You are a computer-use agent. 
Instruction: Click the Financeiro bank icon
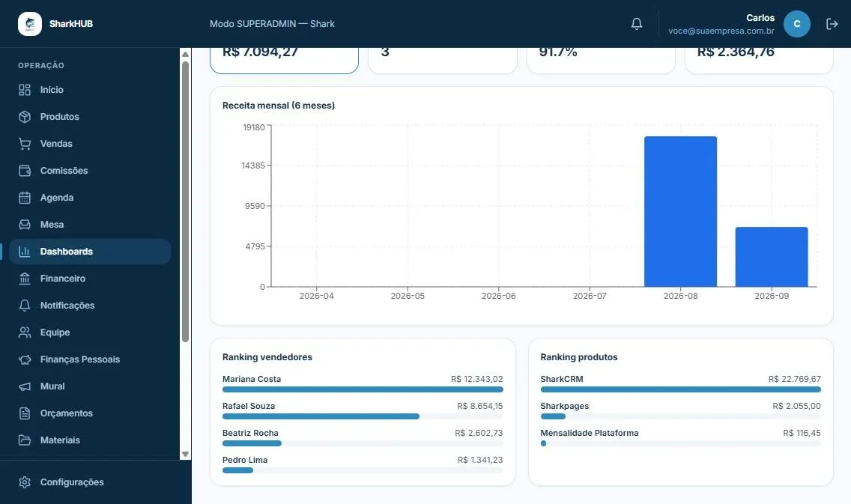point(25,279)
